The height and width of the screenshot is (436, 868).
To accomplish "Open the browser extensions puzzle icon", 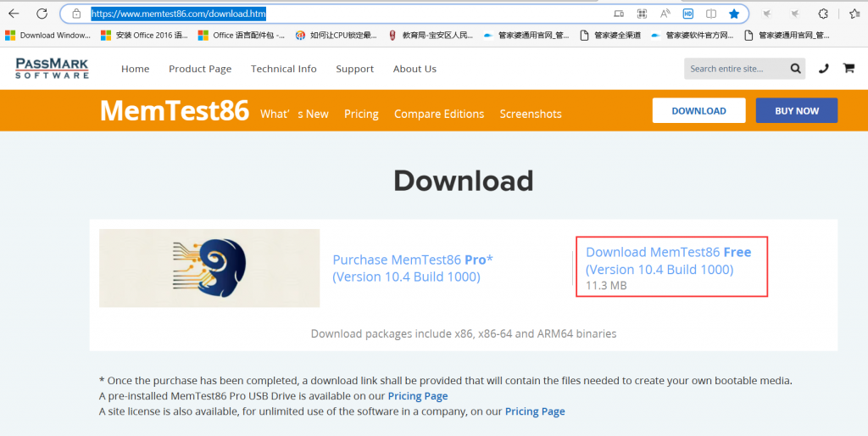I will click(x=823, y=14).
